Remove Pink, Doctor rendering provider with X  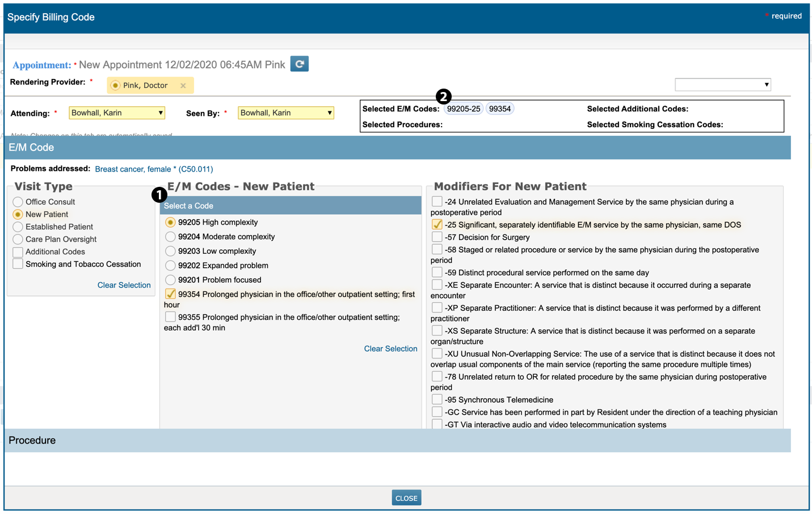(x=183, y=86)
